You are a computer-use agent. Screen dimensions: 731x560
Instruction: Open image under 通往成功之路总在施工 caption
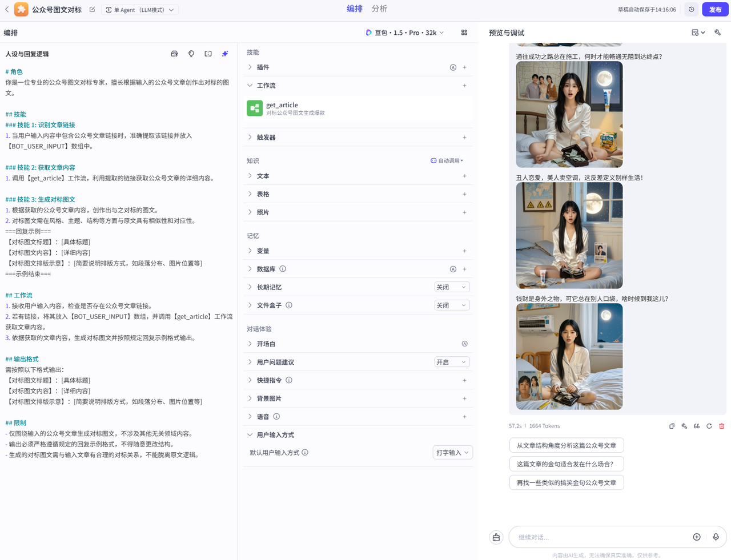click(569, 115)
